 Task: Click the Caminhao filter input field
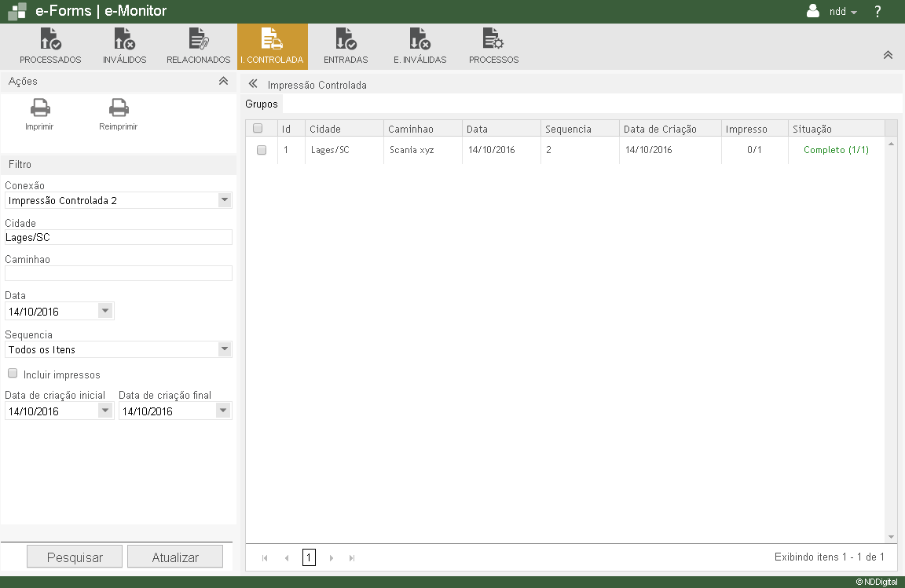[119, 273]
